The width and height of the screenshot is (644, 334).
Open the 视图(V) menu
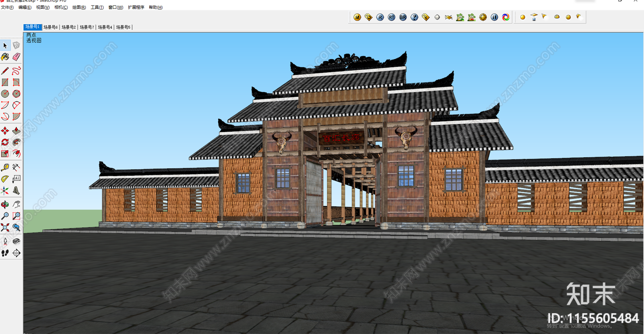tap(43, 7)
